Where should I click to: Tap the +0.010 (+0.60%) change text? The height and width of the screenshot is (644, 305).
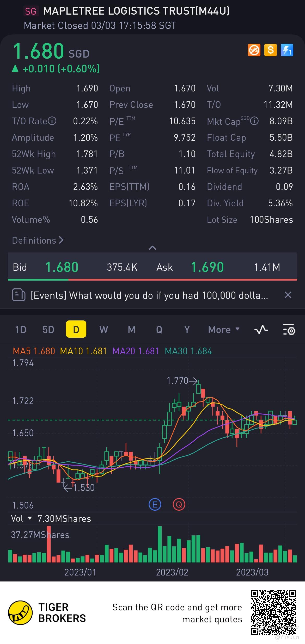click(x=61, y=69)
